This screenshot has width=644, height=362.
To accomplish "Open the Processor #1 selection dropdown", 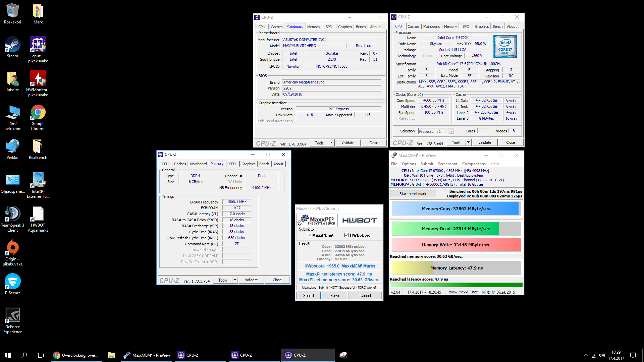I will coord(436,131).
